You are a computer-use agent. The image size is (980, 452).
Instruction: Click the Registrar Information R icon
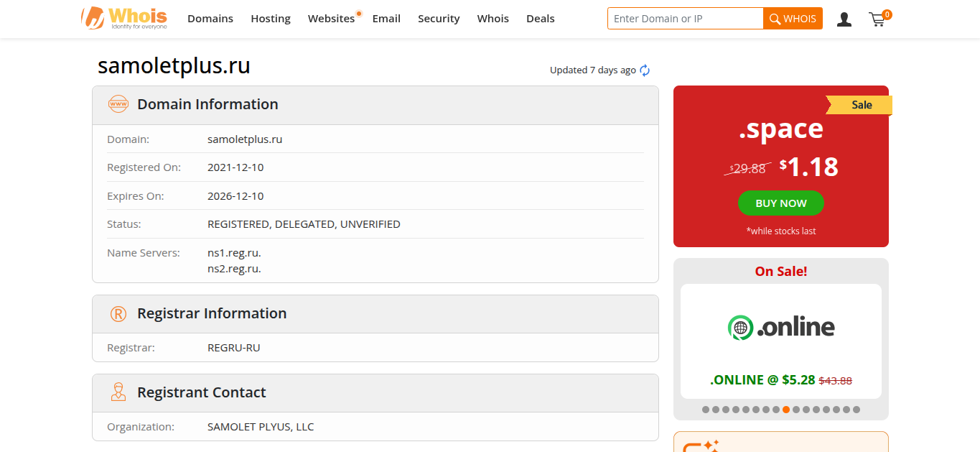(118, 313)
